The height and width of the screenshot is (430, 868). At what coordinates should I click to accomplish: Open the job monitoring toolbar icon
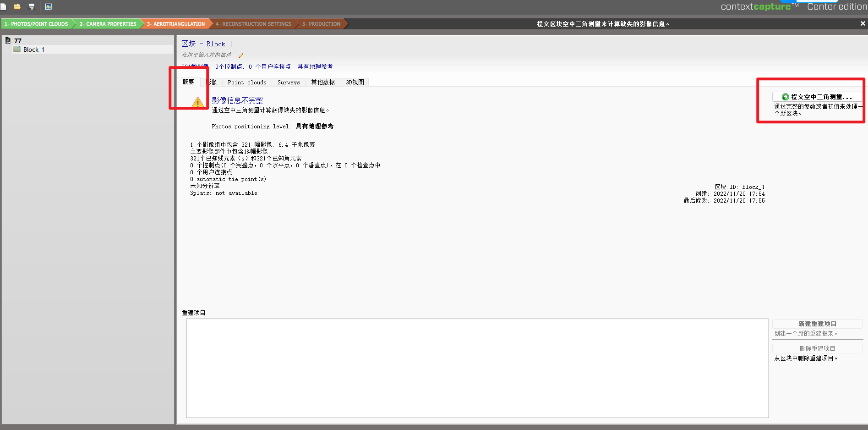pyautogui.click(x=49, y=7)
